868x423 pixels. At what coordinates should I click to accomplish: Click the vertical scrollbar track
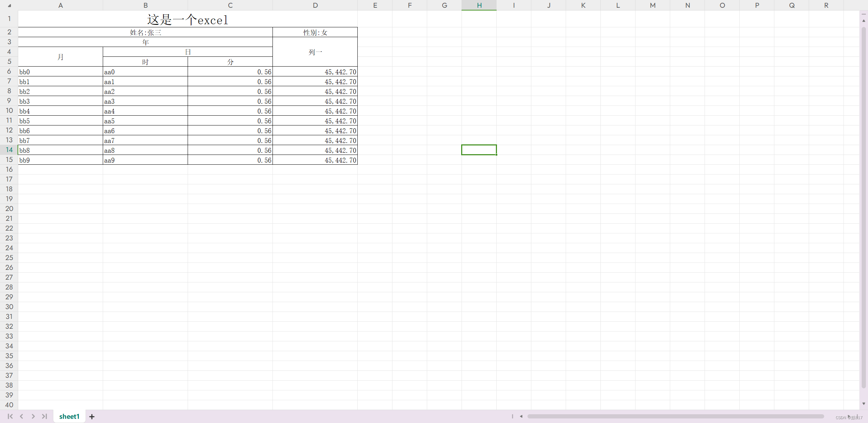pyautogui.click(x=863, y=210)
